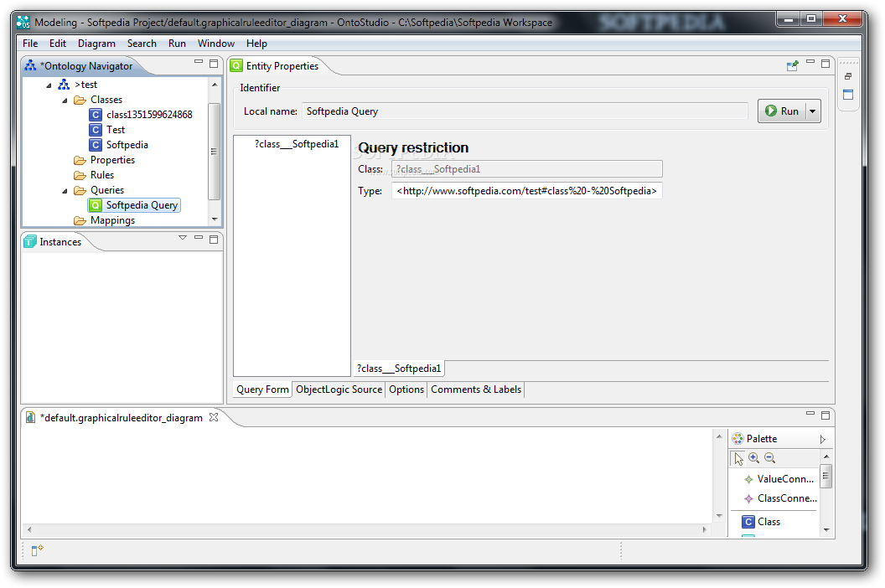885x588 pixels.
Task: Open the Edit menu
Action: coord(58,44)
